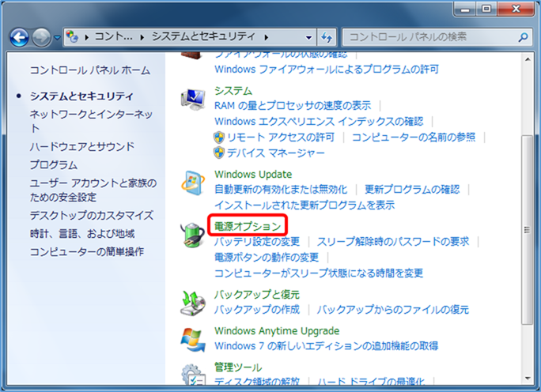Screen dimensions: 541x392
Task: Click リモート アクセスの許可 link
Action: click(x=281, y=138)
